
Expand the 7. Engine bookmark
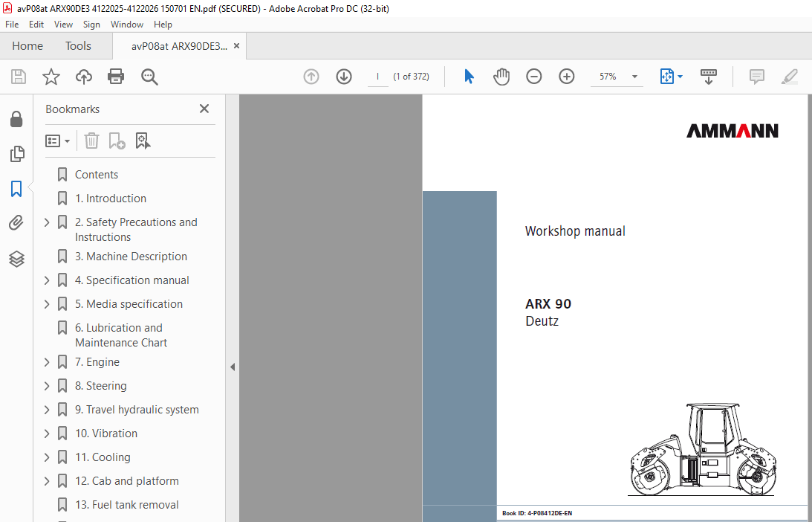click(47, 362)
